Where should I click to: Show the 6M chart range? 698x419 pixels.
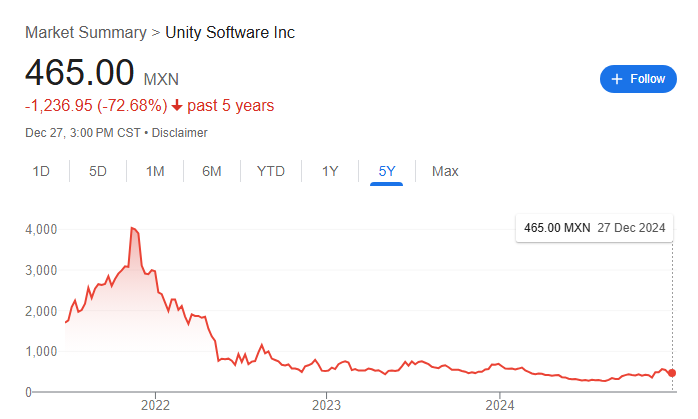coord(212,171)
